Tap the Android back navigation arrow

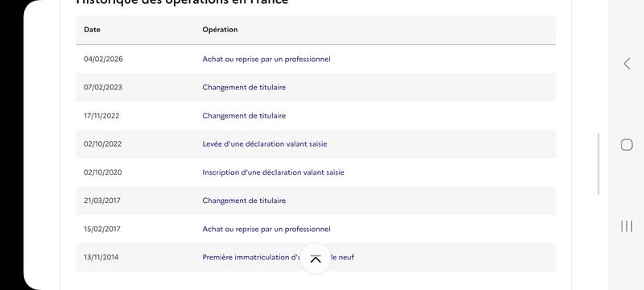click(627, 64)
